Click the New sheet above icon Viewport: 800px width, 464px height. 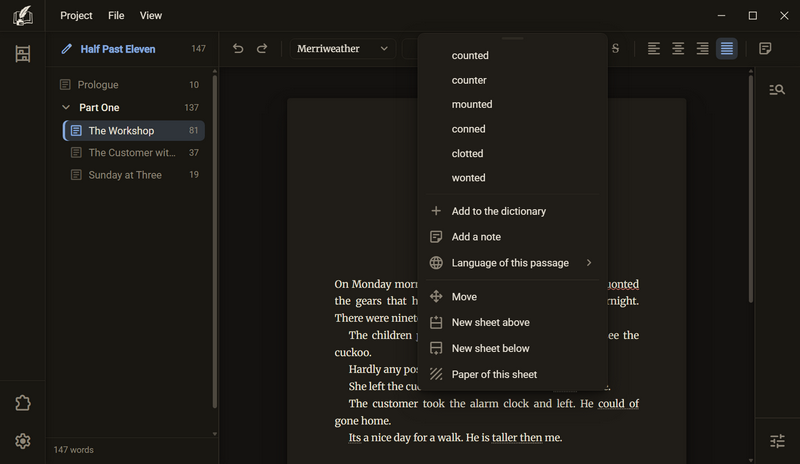tap(436, 323)
